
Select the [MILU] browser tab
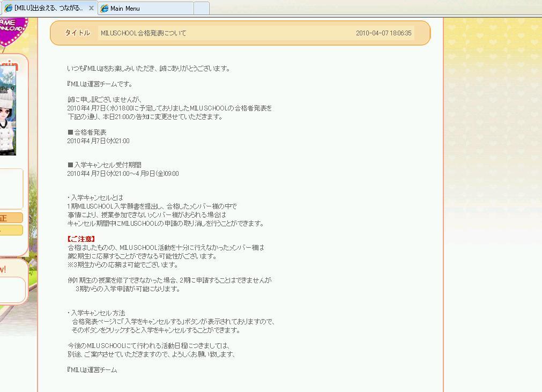(x=48, y=8)
